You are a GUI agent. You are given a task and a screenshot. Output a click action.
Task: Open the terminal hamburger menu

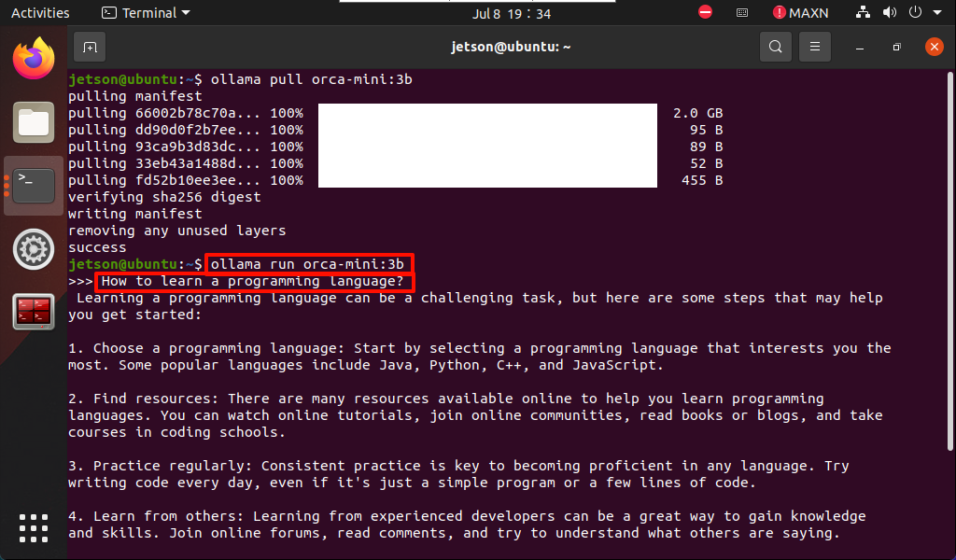pos(814,47)
